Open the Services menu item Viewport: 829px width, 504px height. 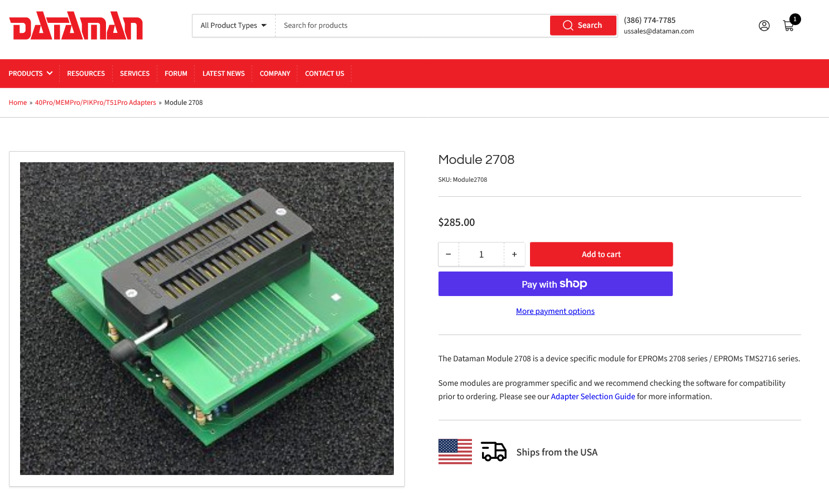coord(134,74)
